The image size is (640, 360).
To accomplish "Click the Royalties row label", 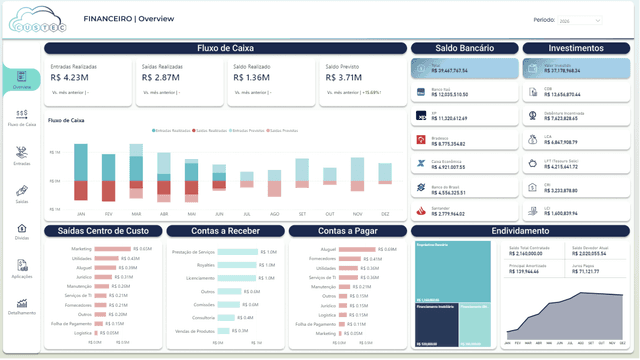I will click(x=206, y=265).
